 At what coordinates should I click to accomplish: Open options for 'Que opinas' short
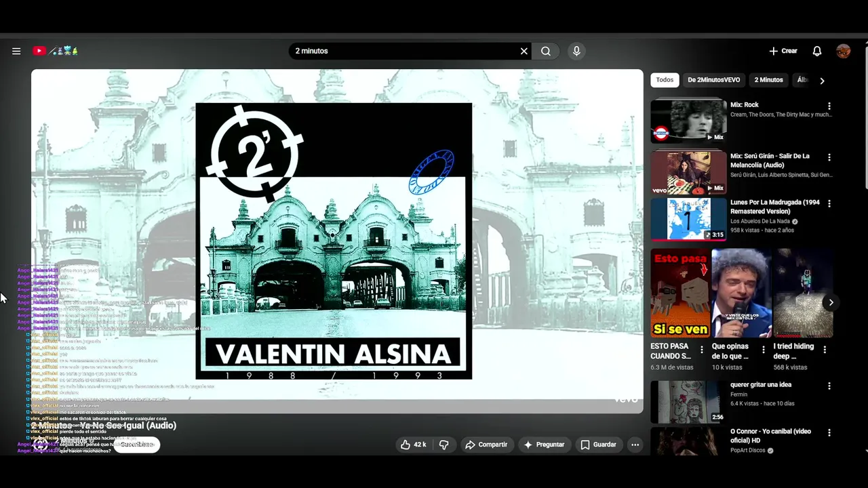(x=764, y=350)
